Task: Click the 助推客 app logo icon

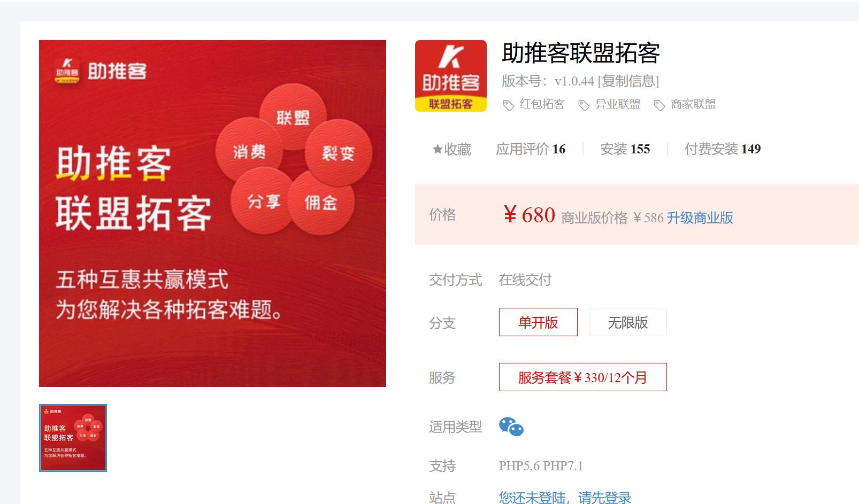Action: click(450, 76)
